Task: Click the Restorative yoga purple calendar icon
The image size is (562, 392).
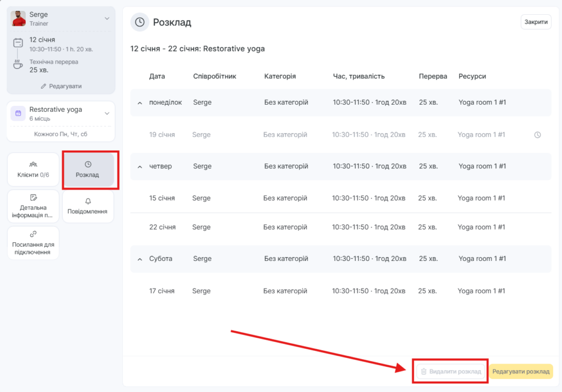Action: click(x=18, y=113)
